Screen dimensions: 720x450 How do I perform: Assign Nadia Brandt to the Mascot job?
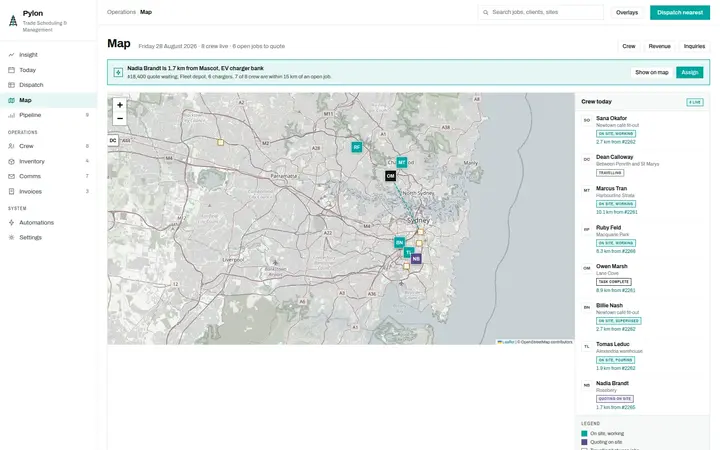click(x=689, y=73)
